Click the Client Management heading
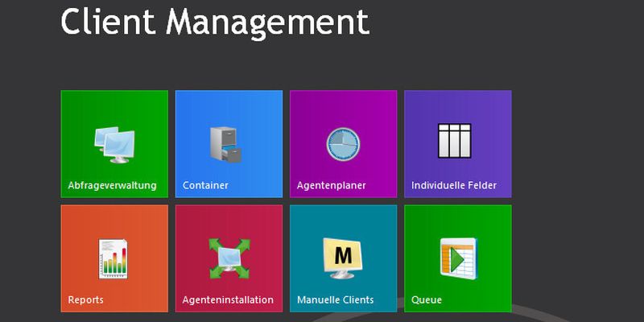644x322 pixels. coord(215,23)
